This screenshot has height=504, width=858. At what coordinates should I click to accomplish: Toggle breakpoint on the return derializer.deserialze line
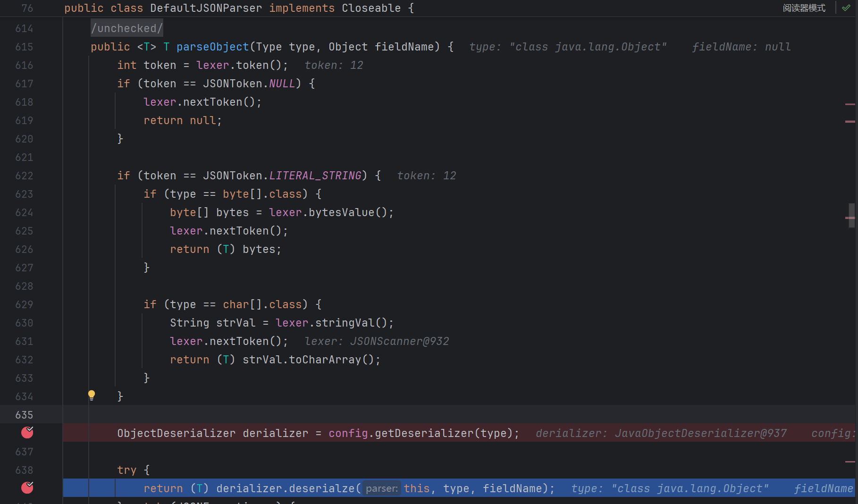point(27,488)
